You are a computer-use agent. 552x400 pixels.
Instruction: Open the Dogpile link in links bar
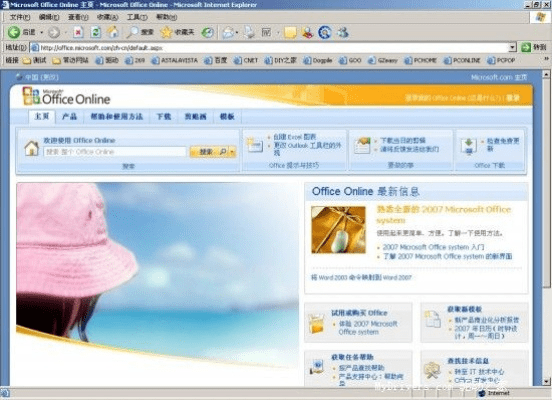click(x=318, y=60)
